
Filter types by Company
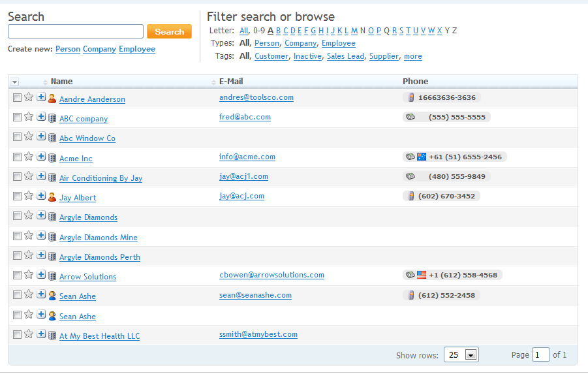pos(300,43)
